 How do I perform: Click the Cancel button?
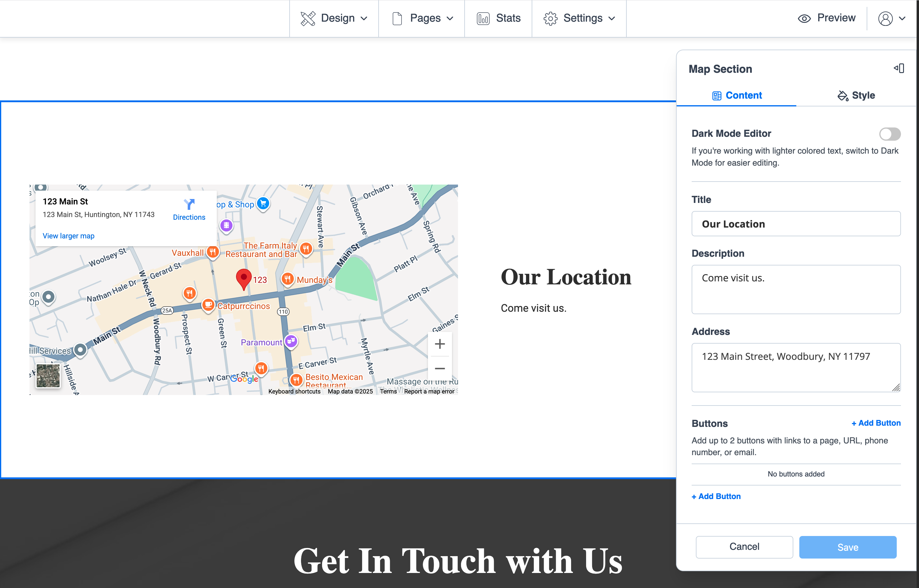coord(744,547)
